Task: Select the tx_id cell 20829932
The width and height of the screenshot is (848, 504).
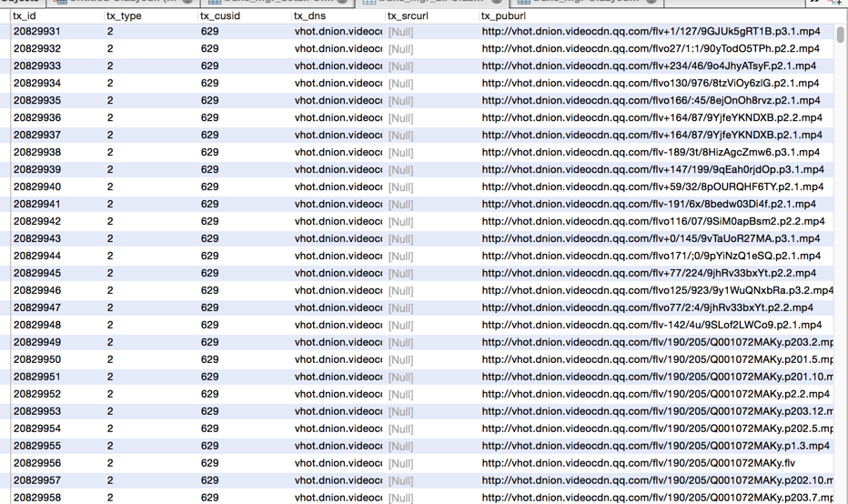Action: pos(36,48)
